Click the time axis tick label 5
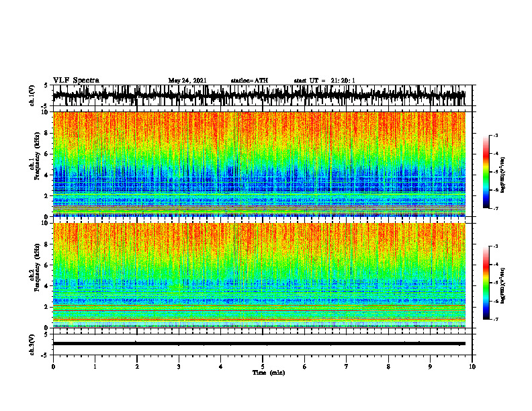 263,367
